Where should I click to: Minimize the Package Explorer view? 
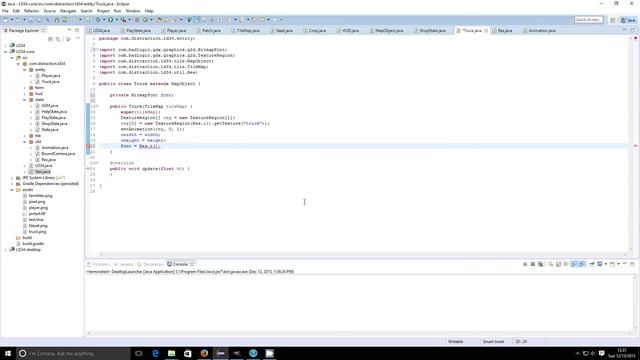click(69, 30)
